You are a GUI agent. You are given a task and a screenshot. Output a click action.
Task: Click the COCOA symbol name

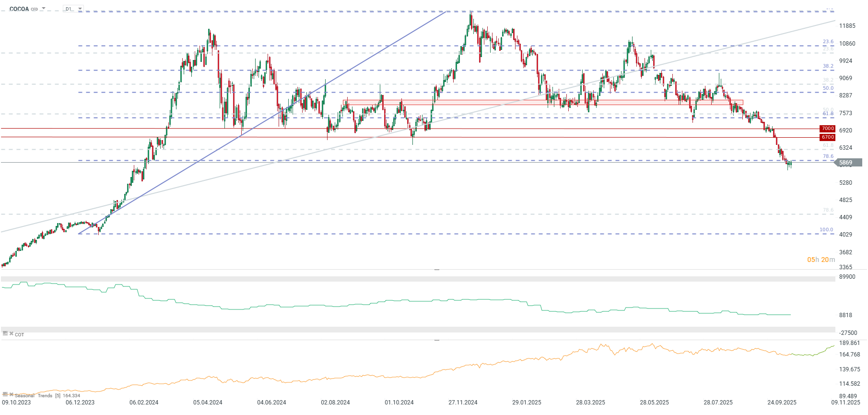pyautogui.click(x=19, y=9)
